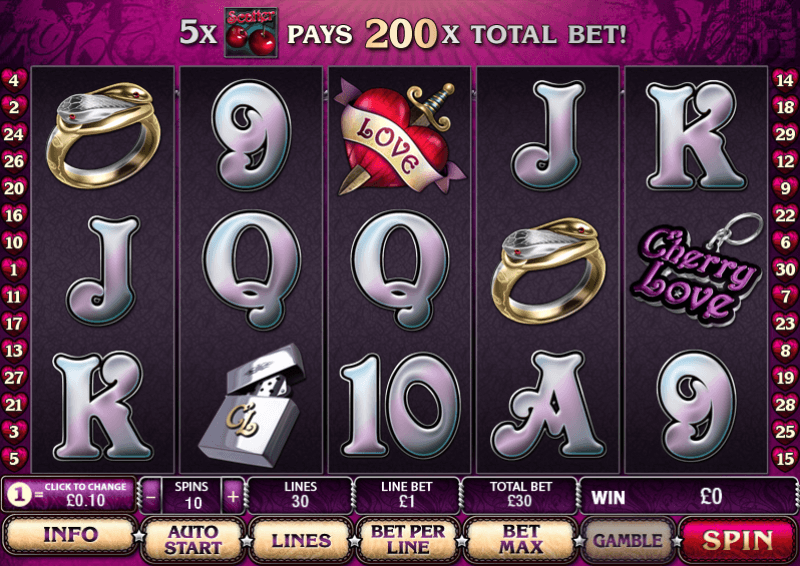The width and height of the screenshot is (800, 566).
Task: Click the AUTO START button
Action: click(193, 540)
